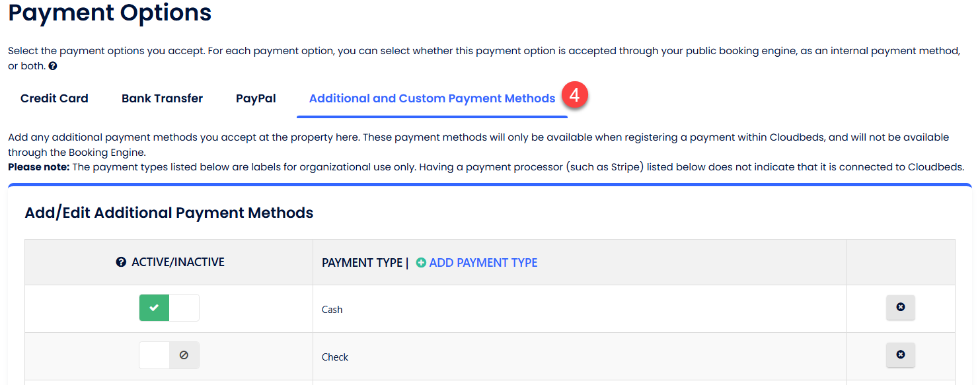This screenshot has height=385, width=980.
Task: Click the green plus icon for adding payment type
Action: tap(421, 263)
